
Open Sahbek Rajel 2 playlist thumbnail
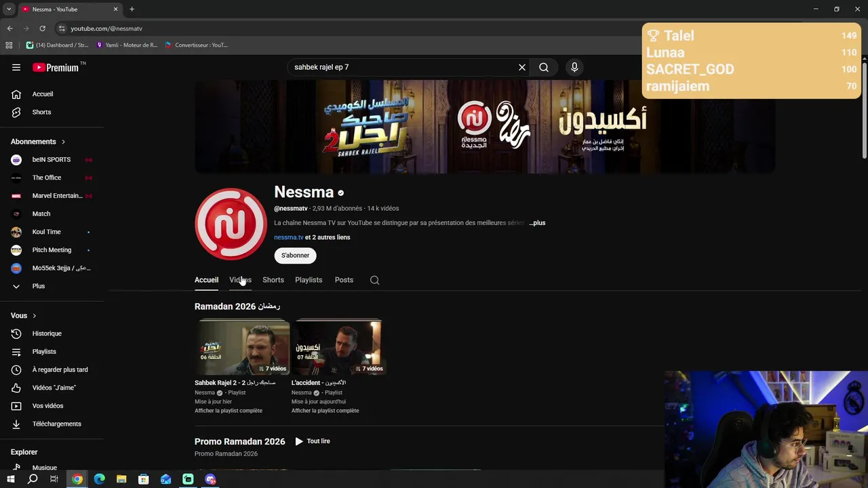tap(242, 348)
